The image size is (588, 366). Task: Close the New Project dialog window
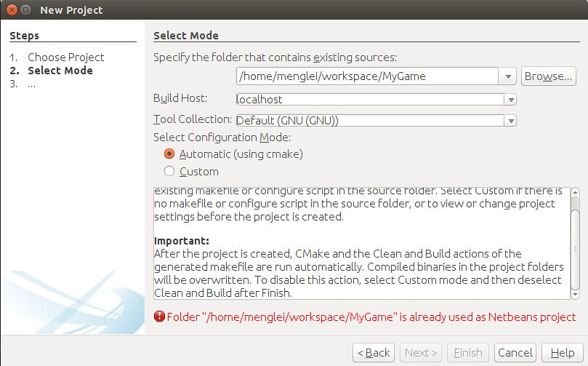(11, 10)
